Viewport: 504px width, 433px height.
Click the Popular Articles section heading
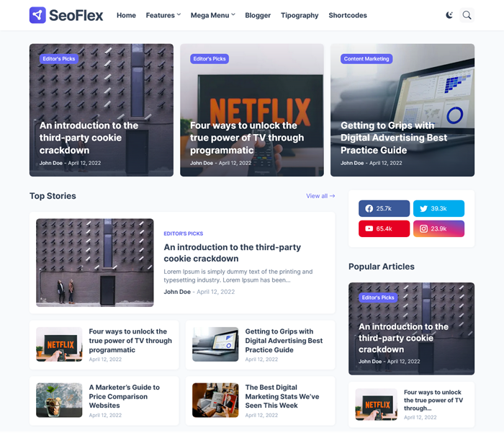(x=382, y=267)
